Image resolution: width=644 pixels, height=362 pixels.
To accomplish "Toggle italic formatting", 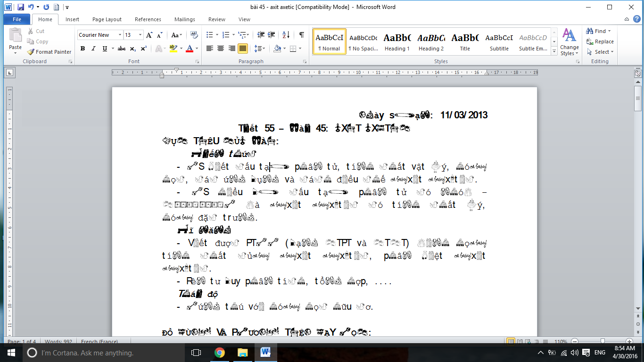I will [x=93, y=49].
